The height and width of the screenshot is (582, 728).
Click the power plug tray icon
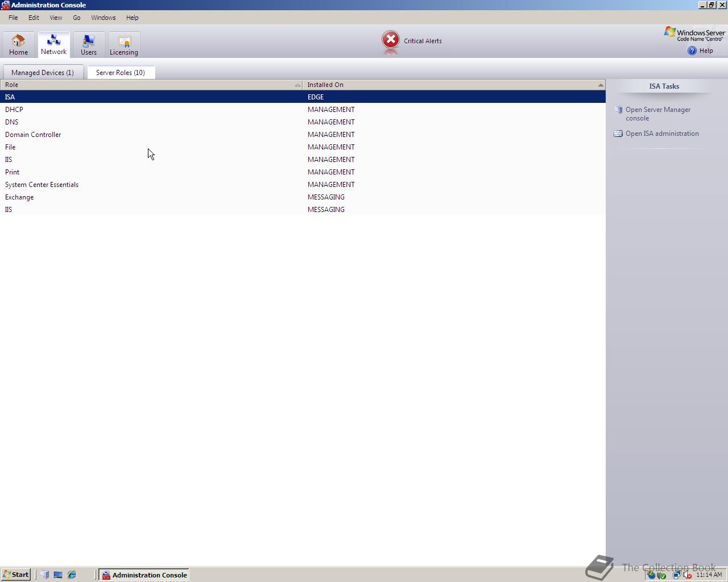tap(661, 575)
